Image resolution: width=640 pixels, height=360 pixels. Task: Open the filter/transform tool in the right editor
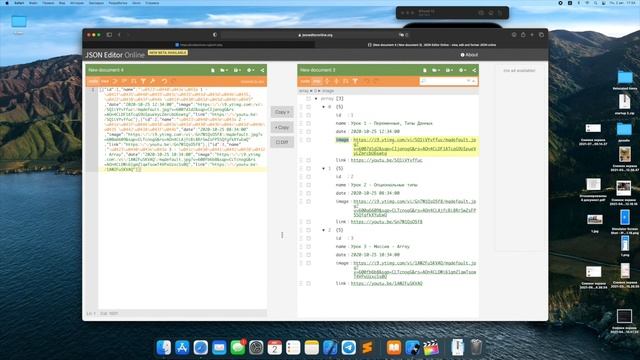(355, 81)
